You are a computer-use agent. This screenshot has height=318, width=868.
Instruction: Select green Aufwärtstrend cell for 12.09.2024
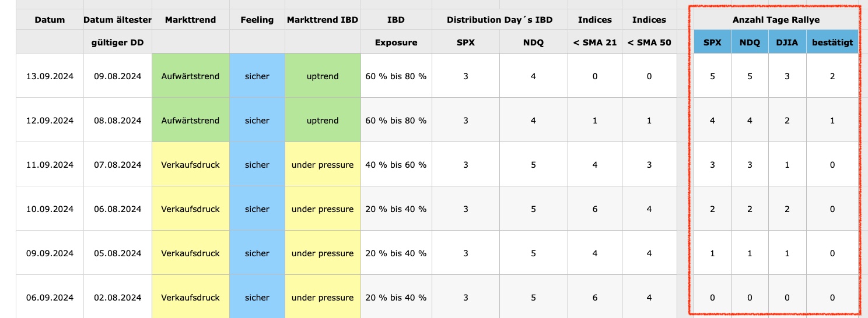coord(190,121)
